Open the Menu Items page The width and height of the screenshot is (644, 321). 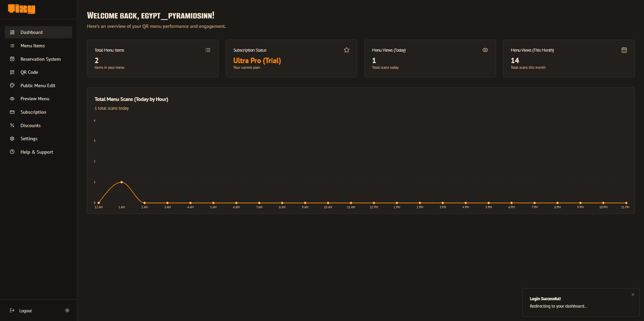[33, 46]
